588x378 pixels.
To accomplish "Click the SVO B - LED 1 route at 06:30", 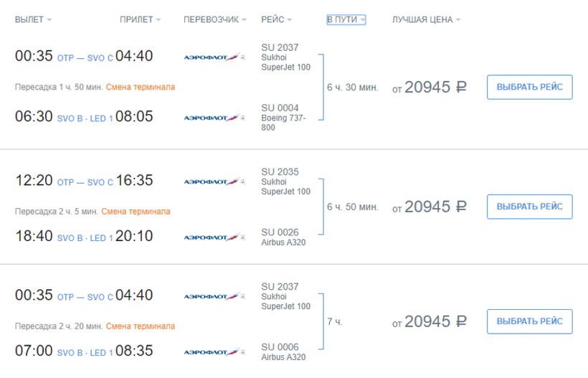I will click(85, 118).
